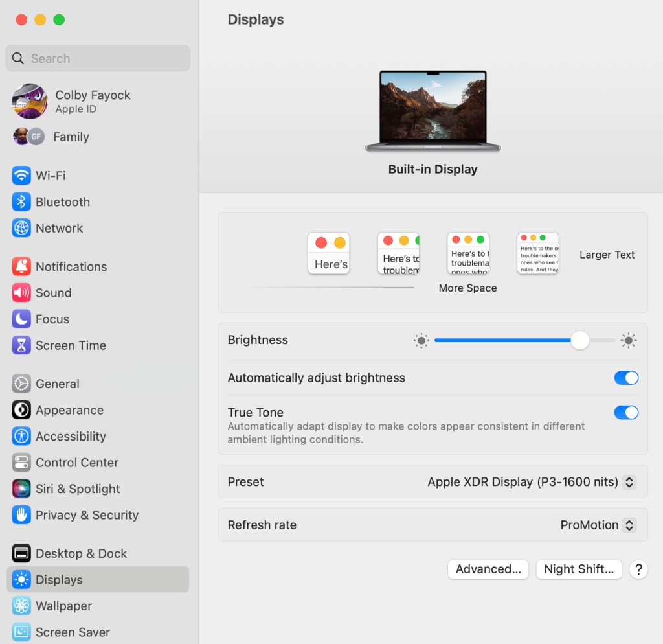The image size is (663, 644).
Task: Click the Brightness slider track
Action: (x=524, y=340)
